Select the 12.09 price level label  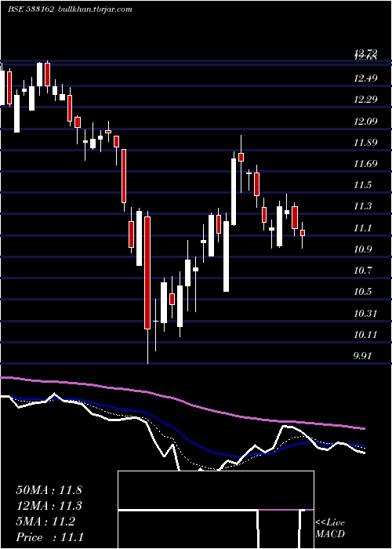coord(365,122)
